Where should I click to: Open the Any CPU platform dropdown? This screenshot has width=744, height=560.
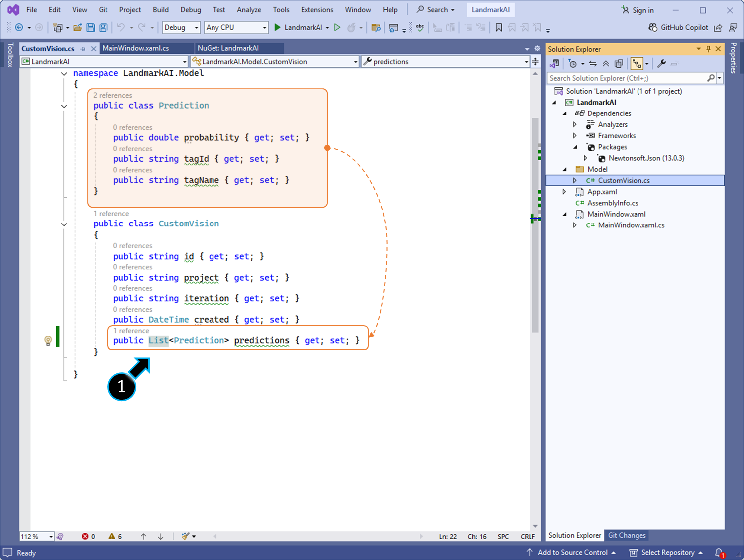click(236, 28)
